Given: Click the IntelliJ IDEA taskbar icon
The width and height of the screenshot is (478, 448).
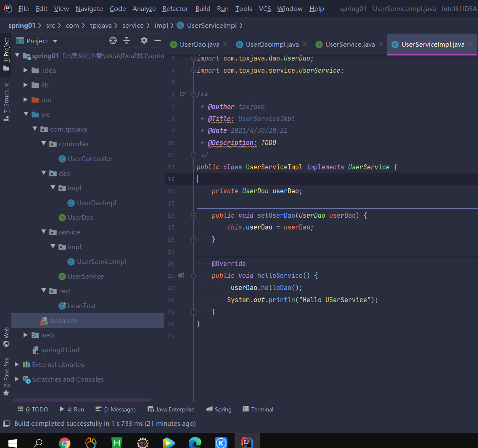Looking at the screenshot, I should tap(247, 442).
